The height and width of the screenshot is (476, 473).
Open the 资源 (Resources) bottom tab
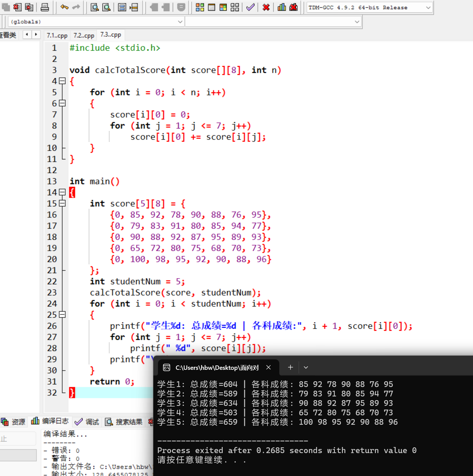tap(13, 422)
